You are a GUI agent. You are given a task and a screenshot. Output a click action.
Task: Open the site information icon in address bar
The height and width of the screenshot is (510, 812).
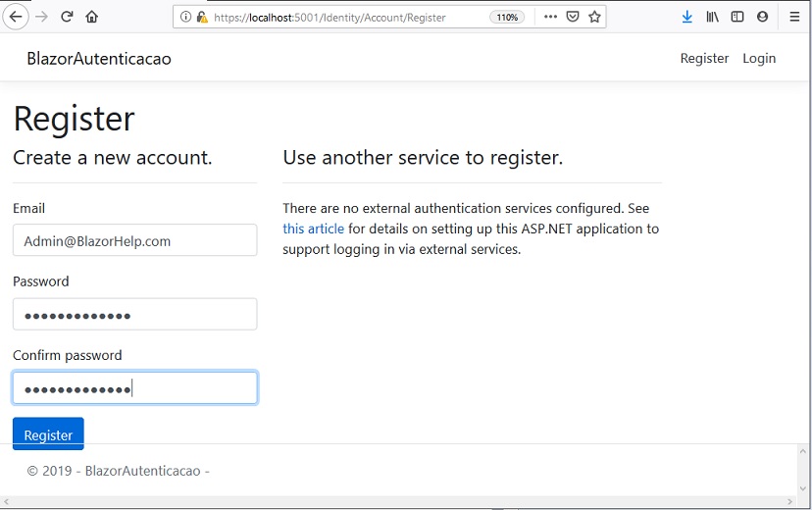coord(185,17)
